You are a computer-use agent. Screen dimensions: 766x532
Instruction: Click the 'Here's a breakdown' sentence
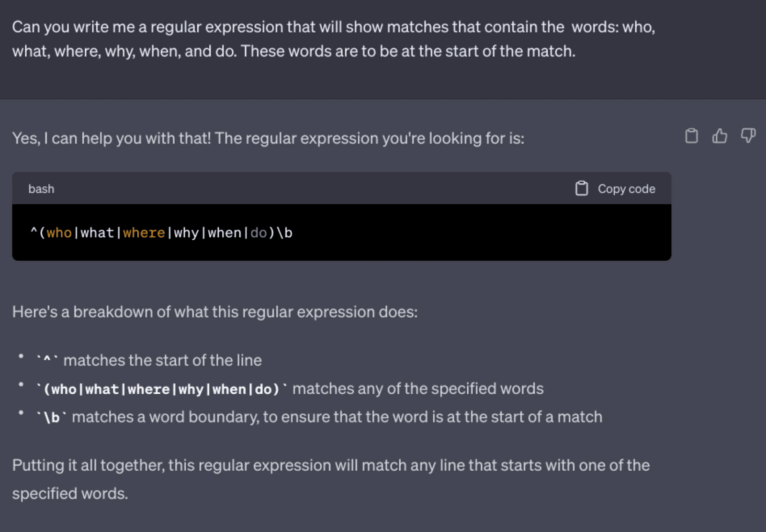[215, 312]
